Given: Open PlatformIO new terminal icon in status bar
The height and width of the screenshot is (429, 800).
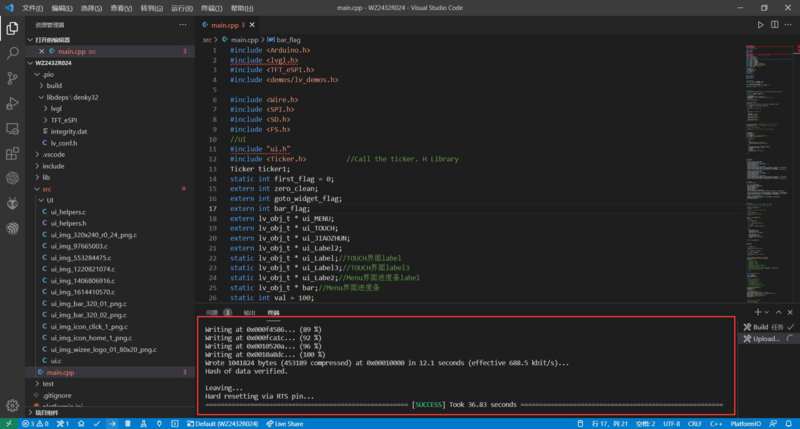Looking at the screenshot, I should tap(174, 423).
